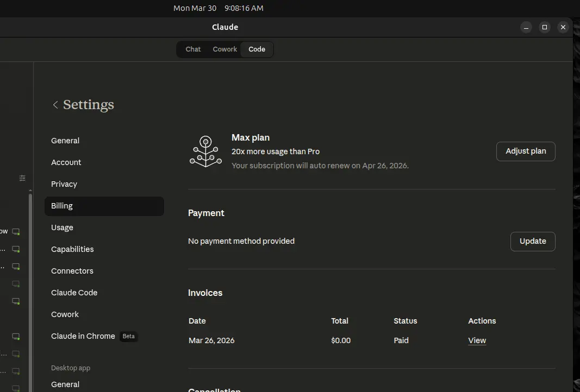This screenshot has height=392, width=580.
Task: Click the Max plan sprout icon
Action: (x=205, y=151)
